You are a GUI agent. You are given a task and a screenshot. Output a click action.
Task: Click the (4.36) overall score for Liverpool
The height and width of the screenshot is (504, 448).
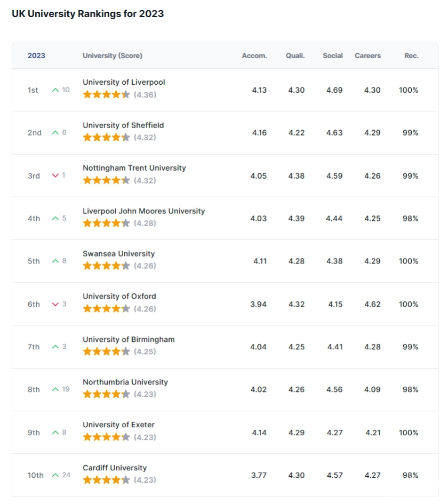[x=145, y=95]
